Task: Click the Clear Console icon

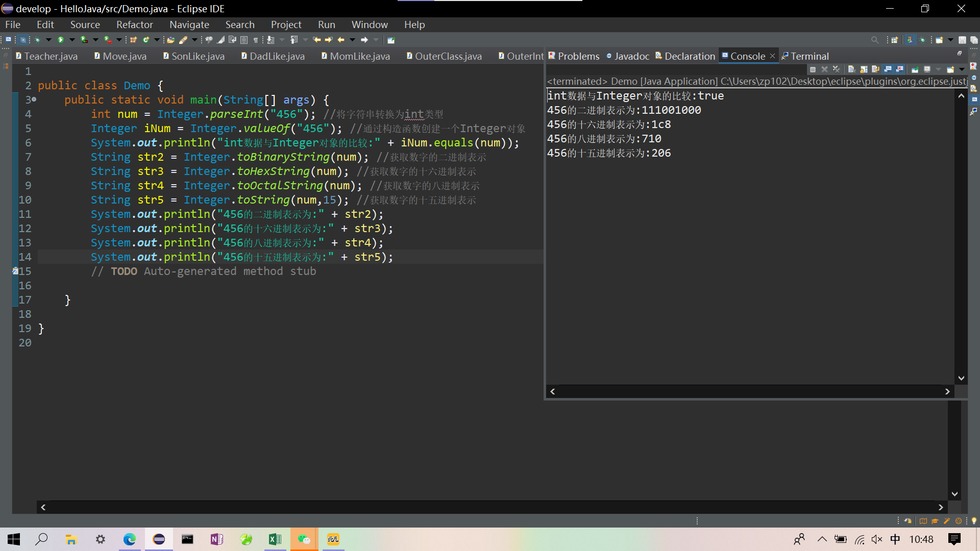Action: (851, 69)
